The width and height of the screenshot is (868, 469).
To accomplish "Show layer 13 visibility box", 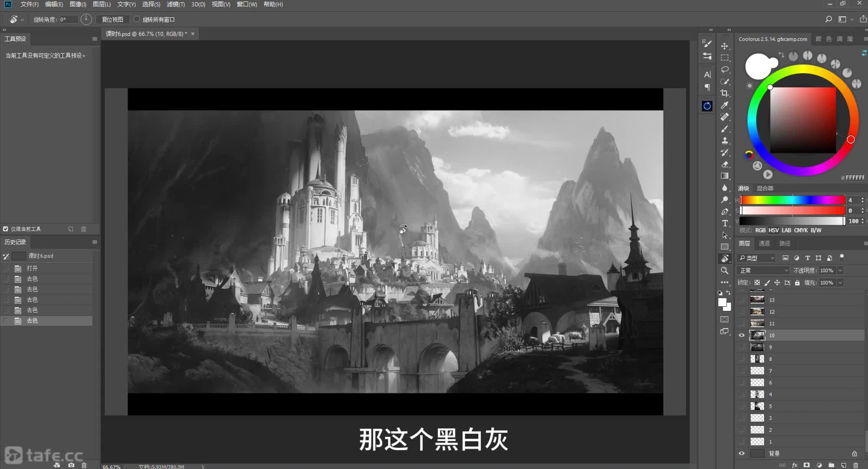I will pyautogui.click(x=741, y=300).
